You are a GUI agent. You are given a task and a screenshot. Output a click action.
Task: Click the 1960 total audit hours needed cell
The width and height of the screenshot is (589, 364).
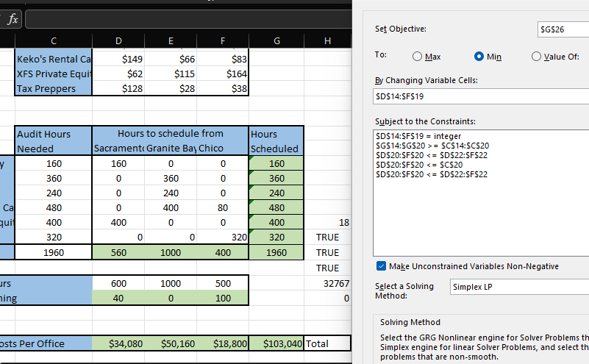(54, 252)
